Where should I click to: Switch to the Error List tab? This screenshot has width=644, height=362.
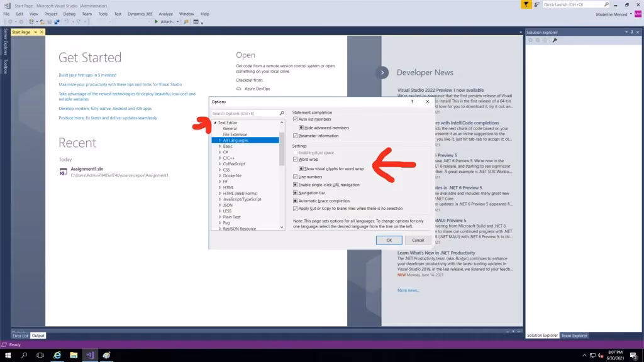[20, 336]
